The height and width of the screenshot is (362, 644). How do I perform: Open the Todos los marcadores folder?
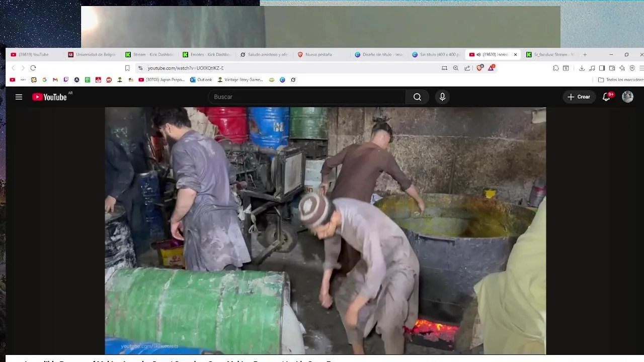621,79
